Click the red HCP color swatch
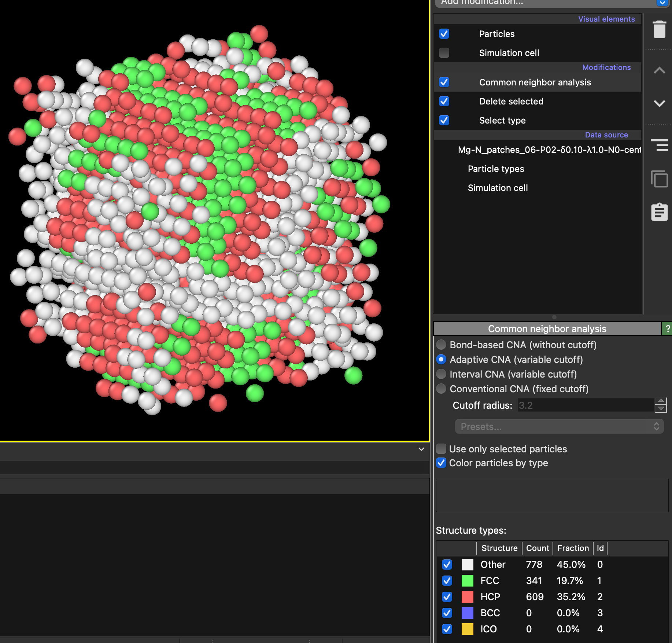This screenshot has width=672, height=643. [467, 597]
